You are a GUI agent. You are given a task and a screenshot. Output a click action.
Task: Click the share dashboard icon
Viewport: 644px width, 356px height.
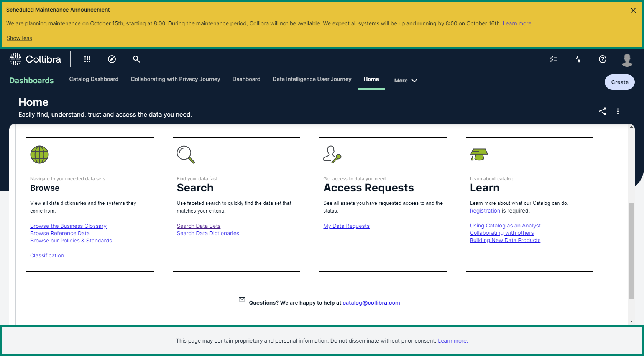point(603,111)
